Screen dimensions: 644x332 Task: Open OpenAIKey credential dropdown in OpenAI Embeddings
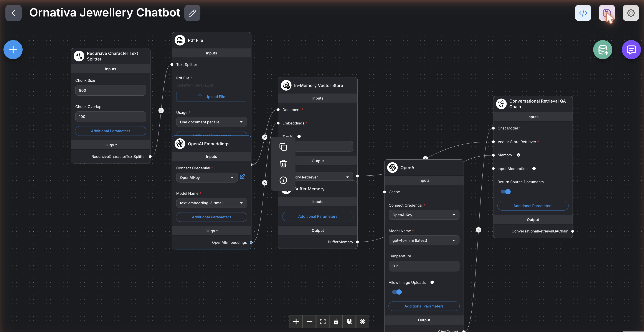pos(207,177)
